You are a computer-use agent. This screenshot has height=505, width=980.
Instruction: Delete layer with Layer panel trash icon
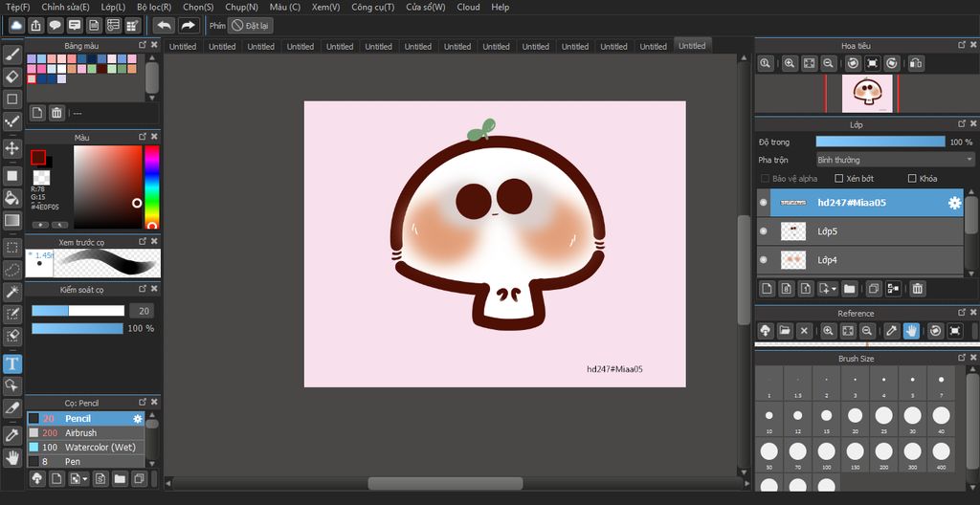pos(917,289)
